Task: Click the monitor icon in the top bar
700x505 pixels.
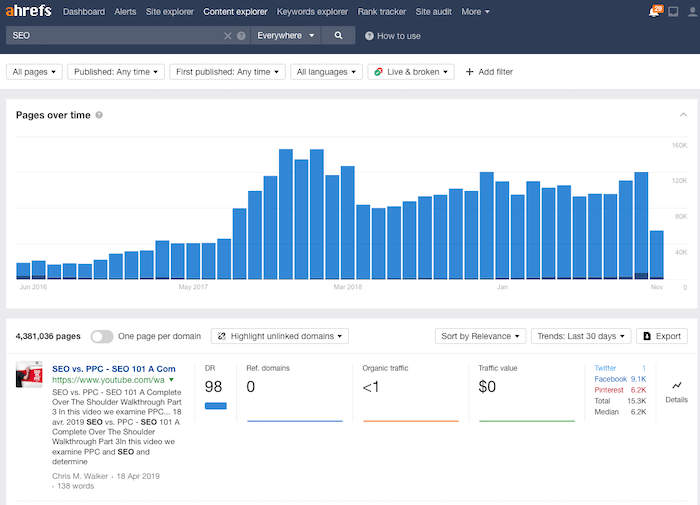Action: pos(673,12)
